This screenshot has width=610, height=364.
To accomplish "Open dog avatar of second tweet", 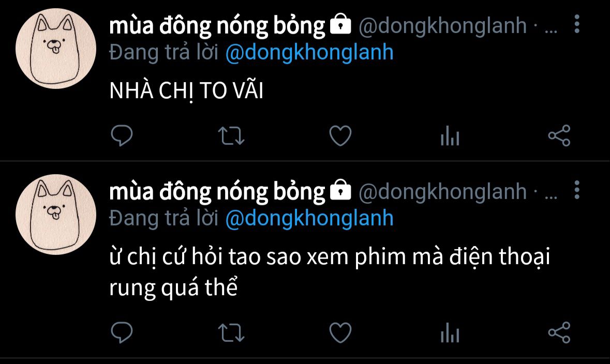I will tap(56, 214).
